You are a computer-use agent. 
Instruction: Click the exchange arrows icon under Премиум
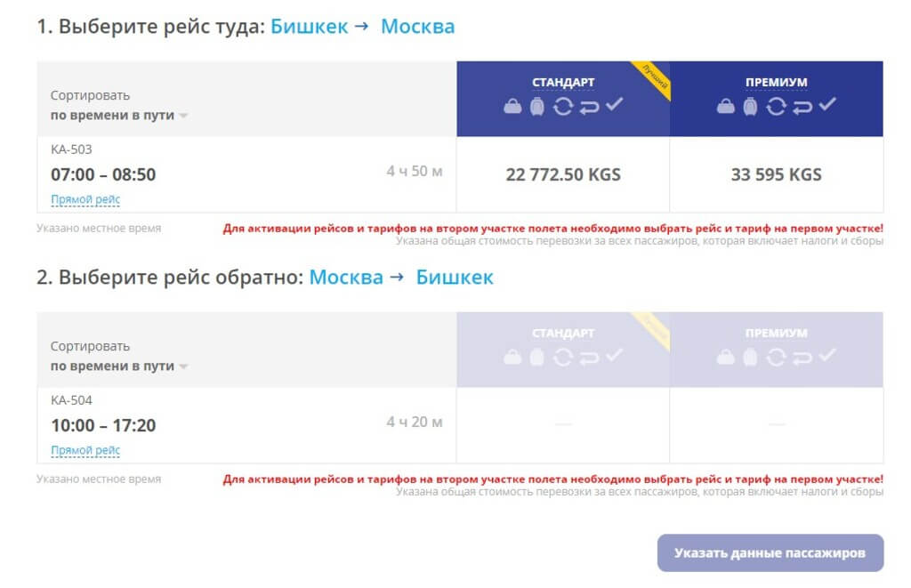click(x=776, y=107)
